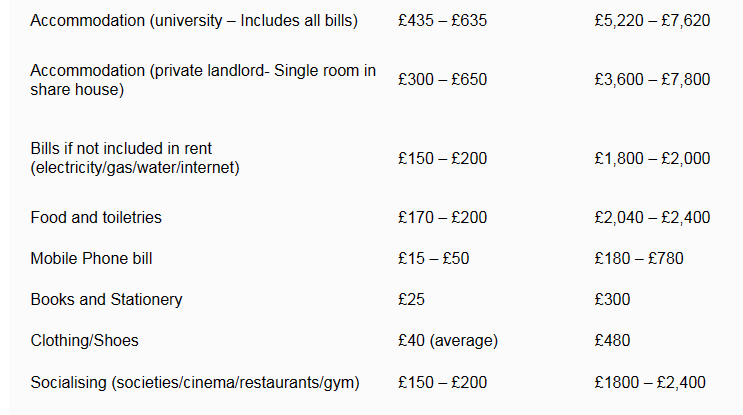The image size is (743, 415).
Task: Select the £40 (average) clothing cost
Action: pos(447,340)
